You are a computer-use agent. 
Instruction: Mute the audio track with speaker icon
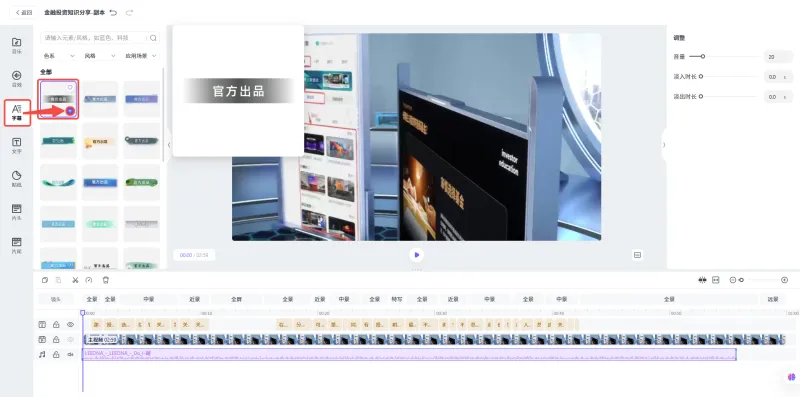pyautogui.click(x=70, y=354)
